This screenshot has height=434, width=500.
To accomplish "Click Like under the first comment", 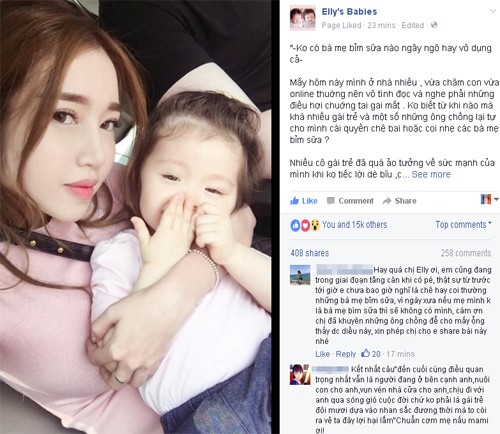I will [x=323, y=354].
